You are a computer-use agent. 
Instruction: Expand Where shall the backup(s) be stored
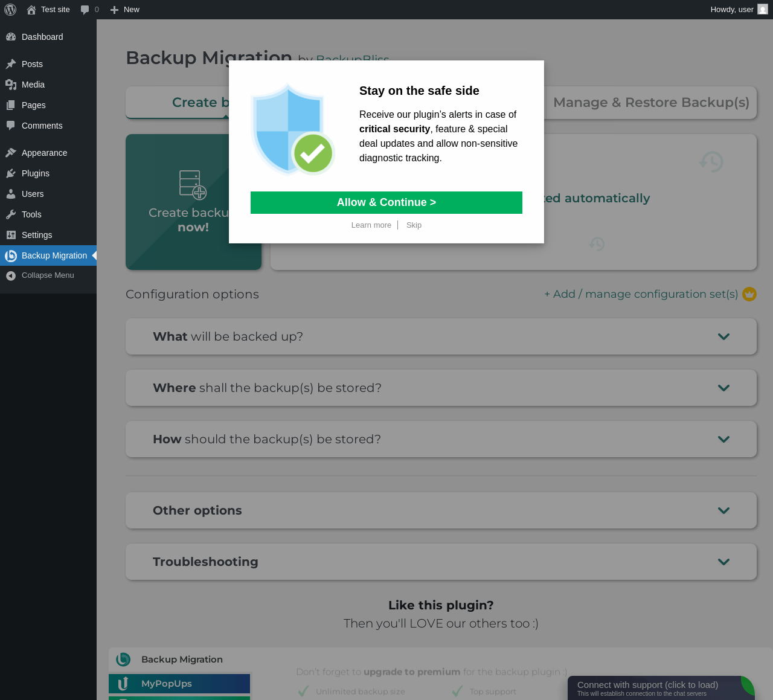pyautogui.click(x=441, y=388)
